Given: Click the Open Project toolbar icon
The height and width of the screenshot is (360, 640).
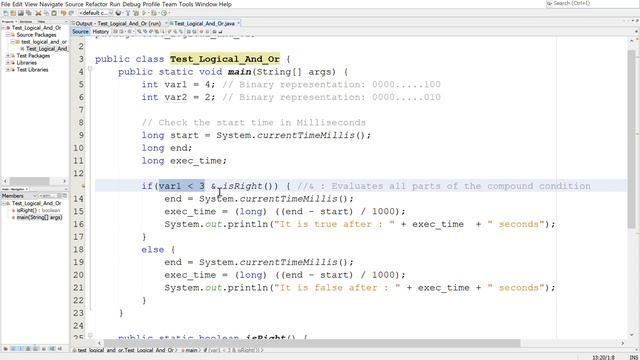Looking at the screenshot, I should click(20, 13).
